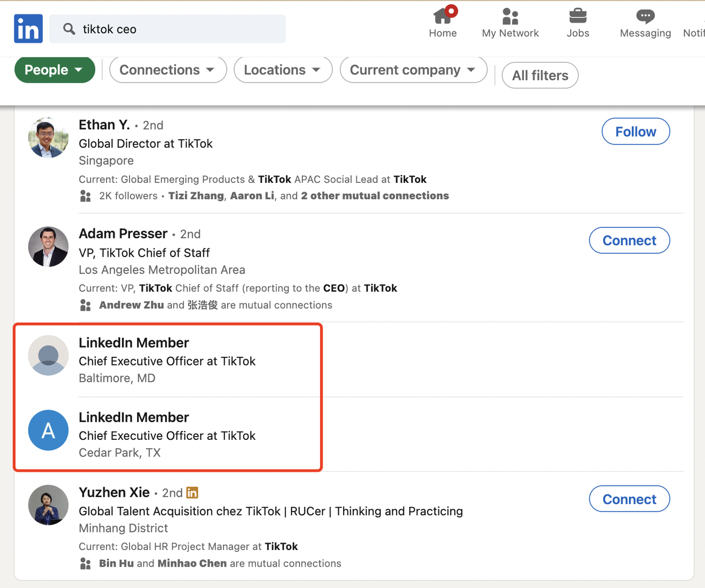Open the Locations filter dropdown
Screen dimensions: 705x588
tap(283, 70)
